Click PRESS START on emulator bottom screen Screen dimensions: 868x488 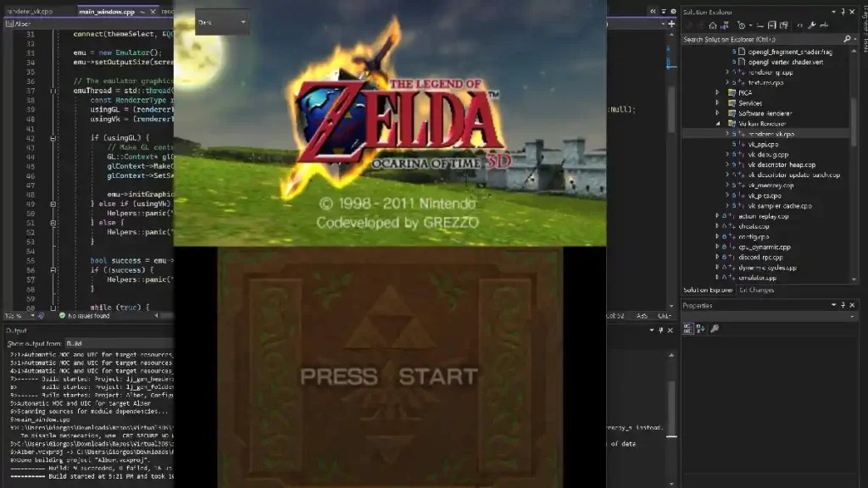click(388, 376)
